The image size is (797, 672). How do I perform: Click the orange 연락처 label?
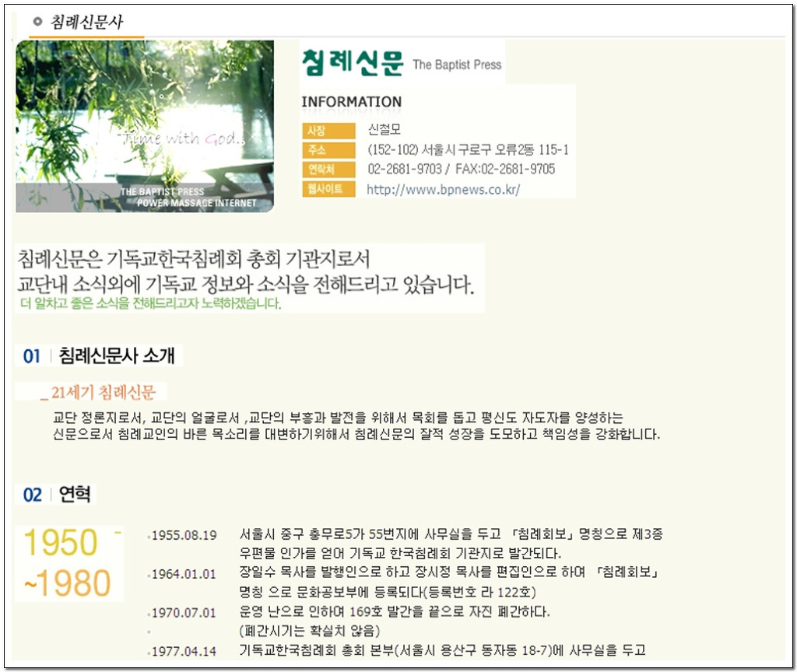click(328, 169)
